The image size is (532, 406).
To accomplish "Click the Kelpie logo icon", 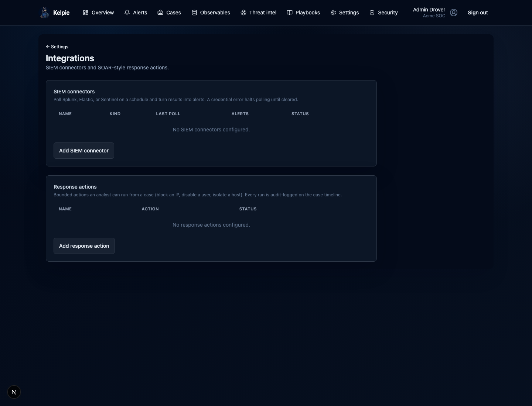I will tap(44, 13).
